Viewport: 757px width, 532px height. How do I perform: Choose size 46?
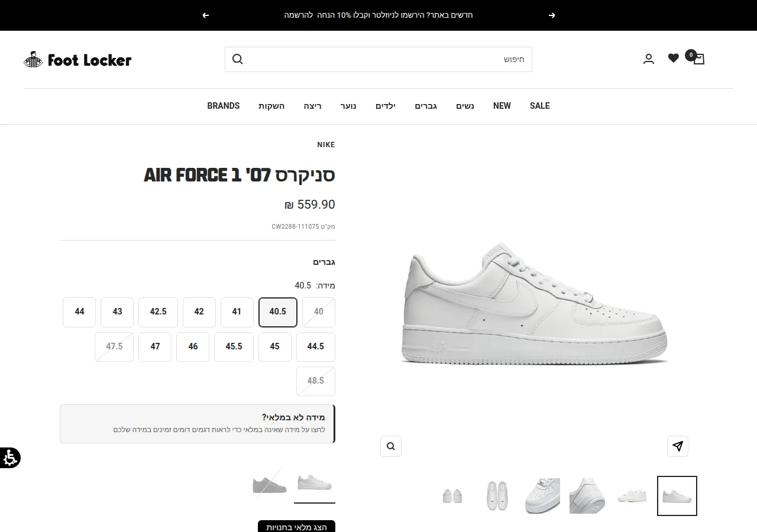point(193,347)
